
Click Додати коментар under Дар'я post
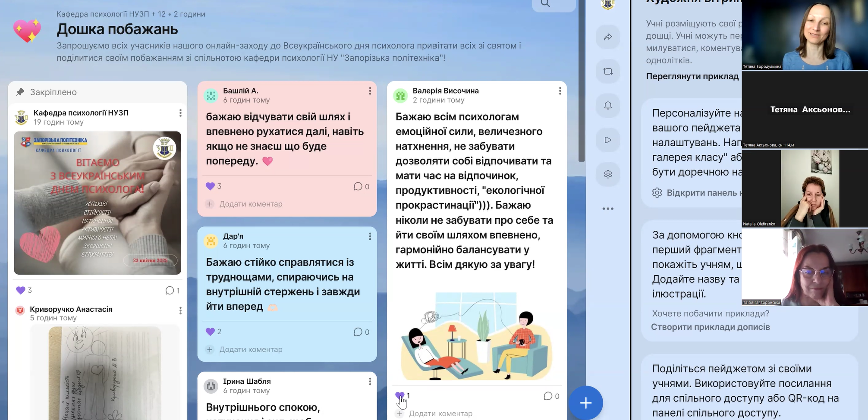tap(251, 349)
